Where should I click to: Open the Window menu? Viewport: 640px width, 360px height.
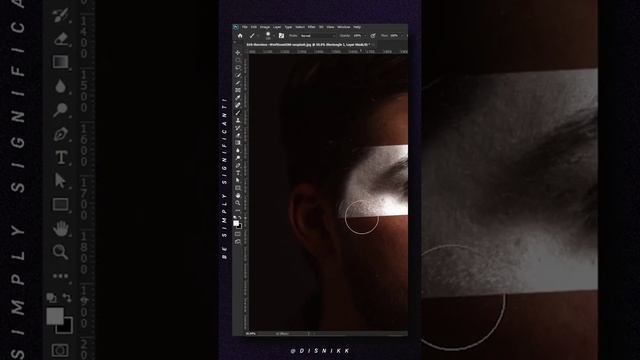[x=344, y=27]
